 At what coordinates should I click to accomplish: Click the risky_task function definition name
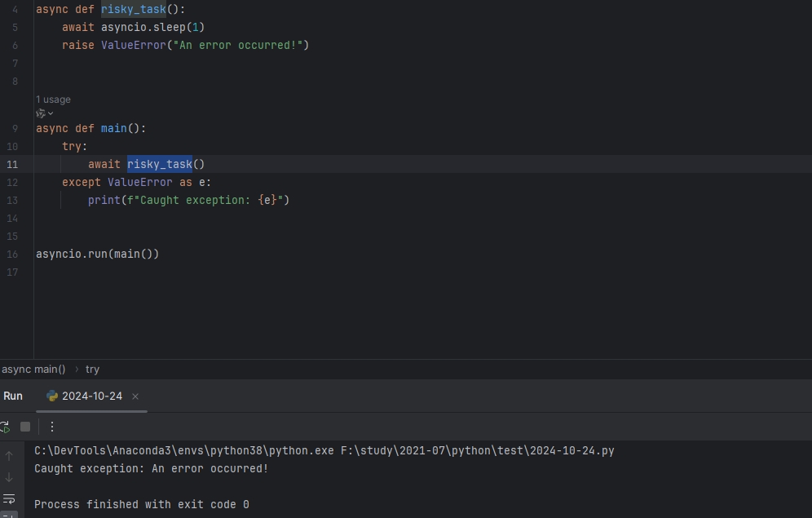point(133,10)
